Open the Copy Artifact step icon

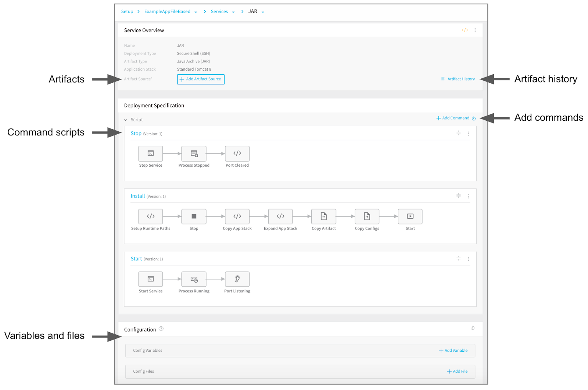coord(324,216)
